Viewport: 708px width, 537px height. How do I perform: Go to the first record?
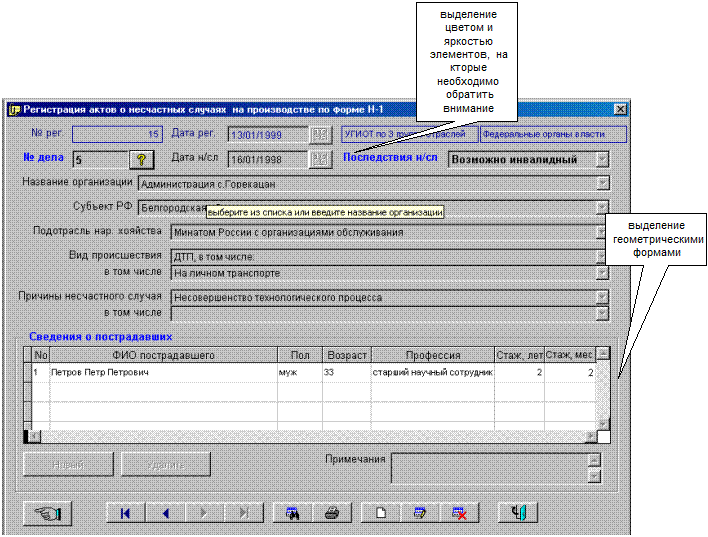125,512
